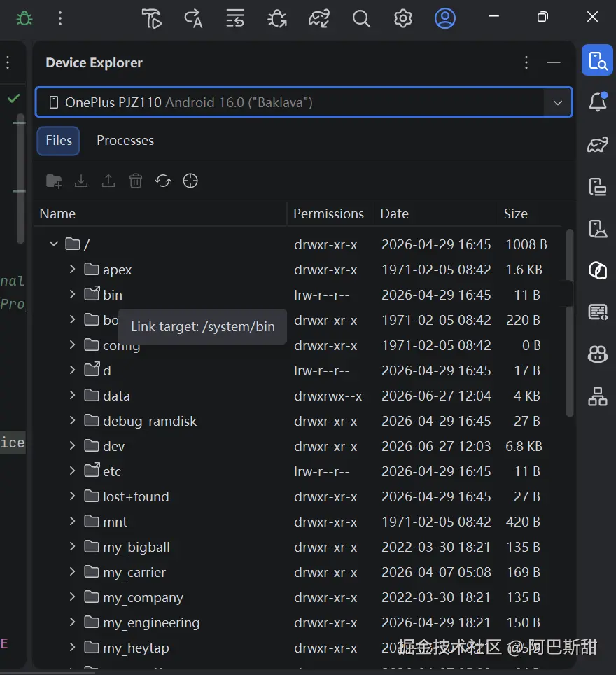Select Device Explorer icon in right sidebar

[598, 60]
